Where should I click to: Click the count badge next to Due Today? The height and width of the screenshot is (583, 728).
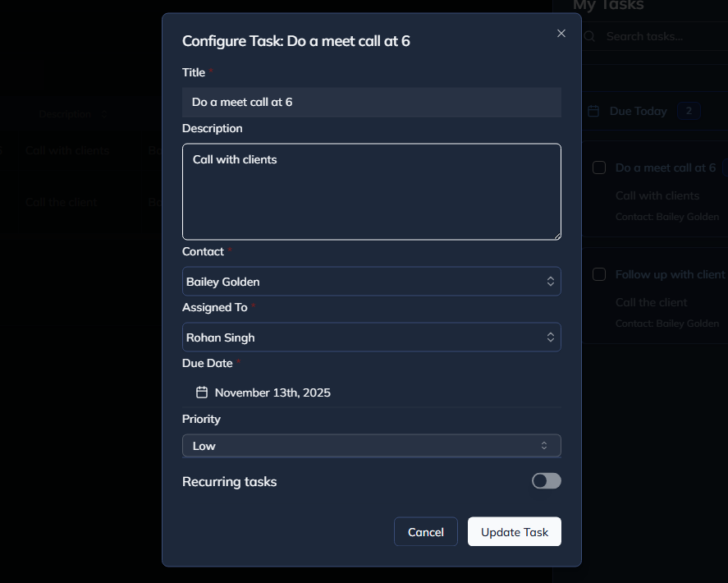(x=689, y=111)
